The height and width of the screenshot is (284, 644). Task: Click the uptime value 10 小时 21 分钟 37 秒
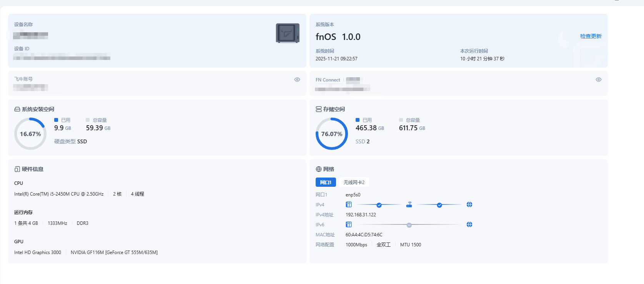(x=482, y=59)
